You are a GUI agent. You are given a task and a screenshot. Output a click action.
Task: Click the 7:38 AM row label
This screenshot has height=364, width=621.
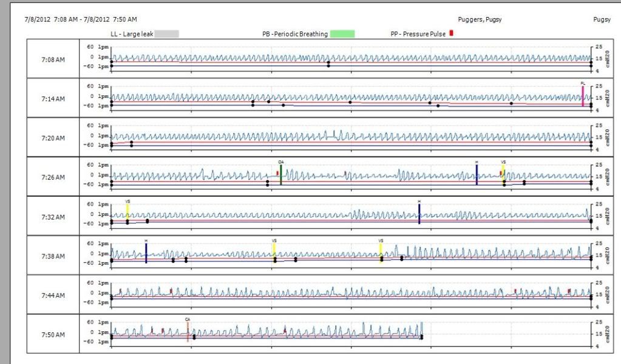[53, 256]
